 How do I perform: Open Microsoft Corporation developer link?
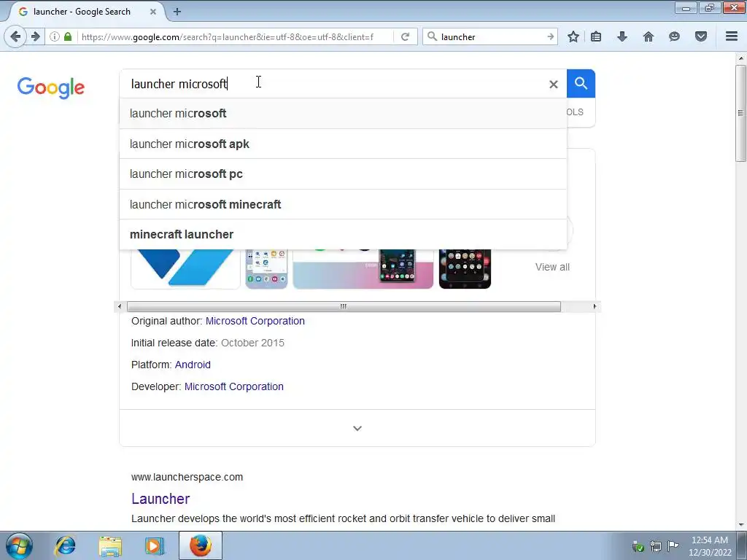pyautogui.click(x=234, y=386)
